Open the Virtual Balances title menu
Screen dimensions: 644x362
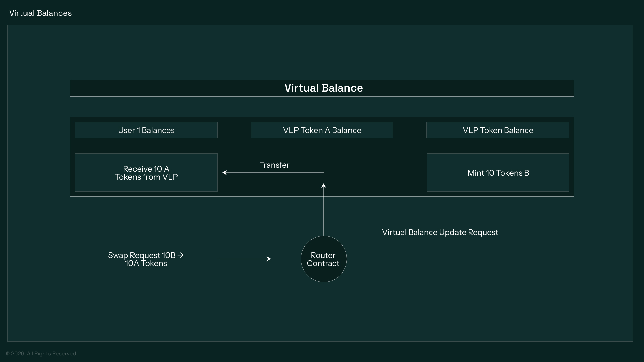tap(40, 13)
